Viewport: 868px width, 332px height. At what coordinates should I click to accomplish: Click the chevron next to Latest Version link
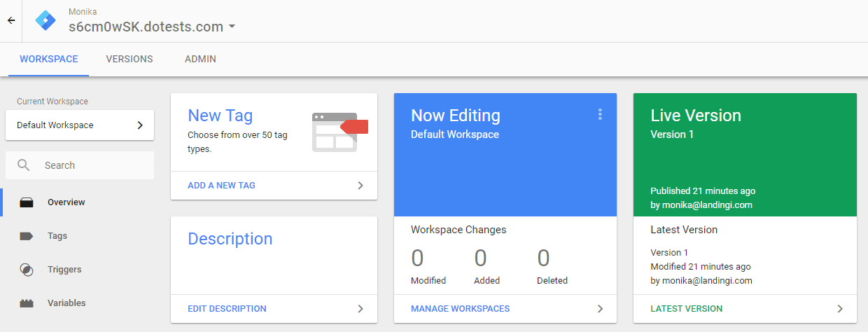(x=840, y=308)
